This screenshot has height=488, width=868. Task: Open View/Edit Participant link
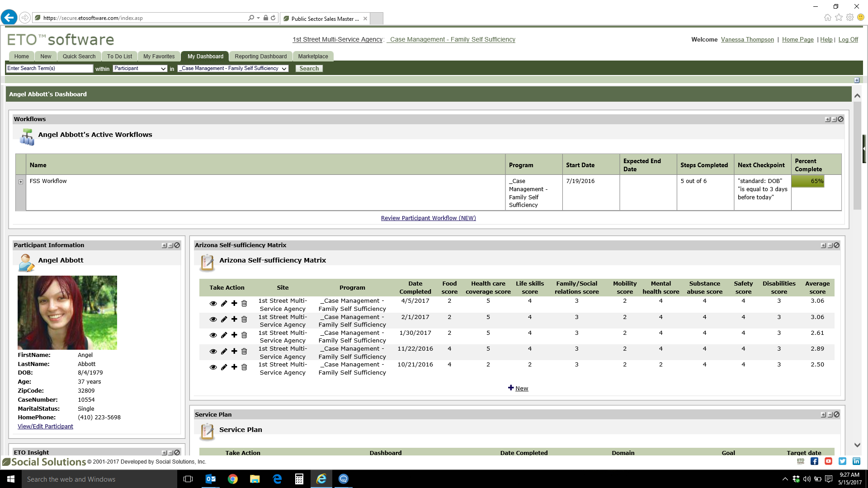click(x=45, y=426)
